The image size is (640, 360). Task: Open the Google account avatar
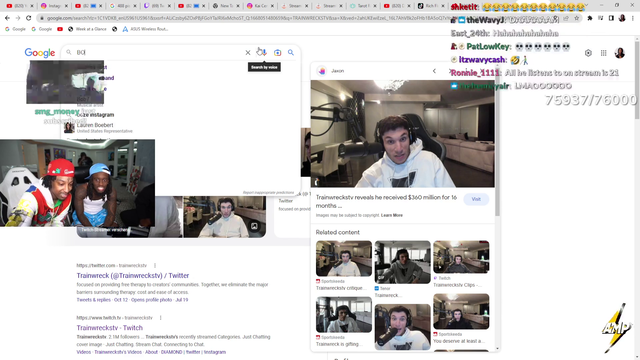point(620,53)
